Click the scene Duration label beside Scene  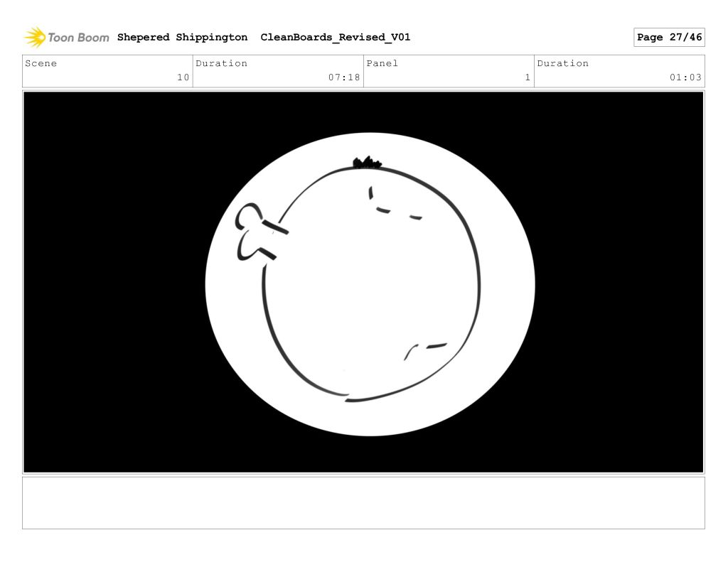(222, 63)
